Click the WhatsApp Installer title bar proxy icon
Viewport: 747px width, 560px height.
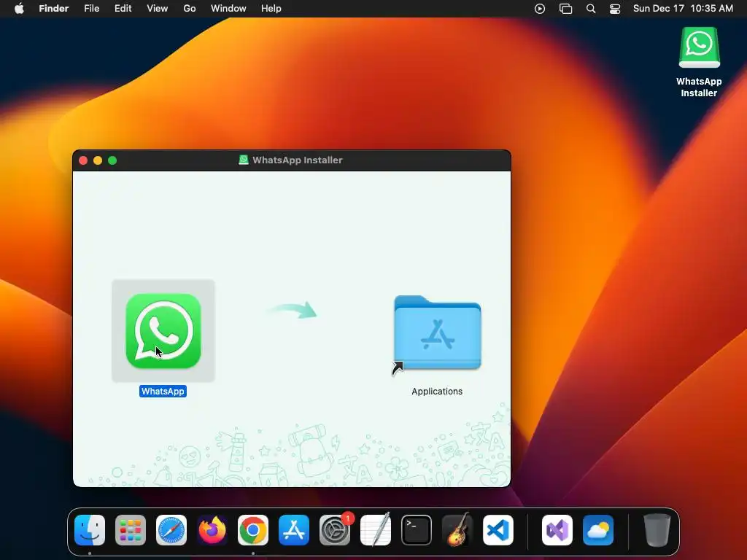click(x=244, y=160)
